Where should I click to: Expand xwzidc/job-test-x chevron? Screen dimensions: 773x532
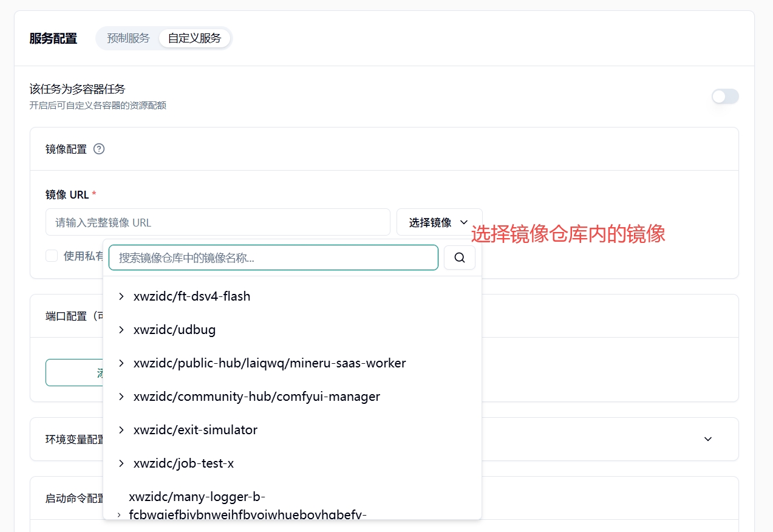(x=121, y=463)
